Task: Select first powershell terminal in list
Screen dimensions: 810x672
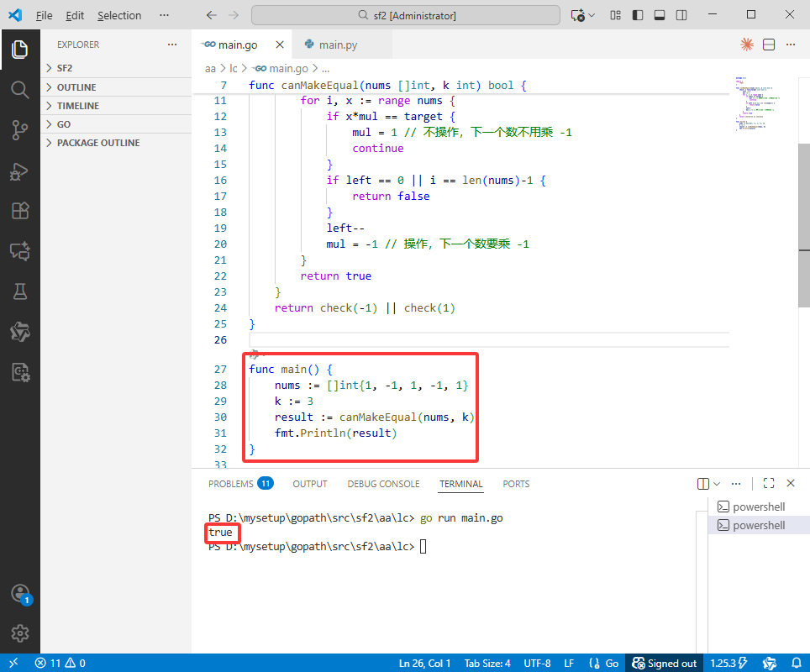Action: pyautogui.click(x=759, y=507)
